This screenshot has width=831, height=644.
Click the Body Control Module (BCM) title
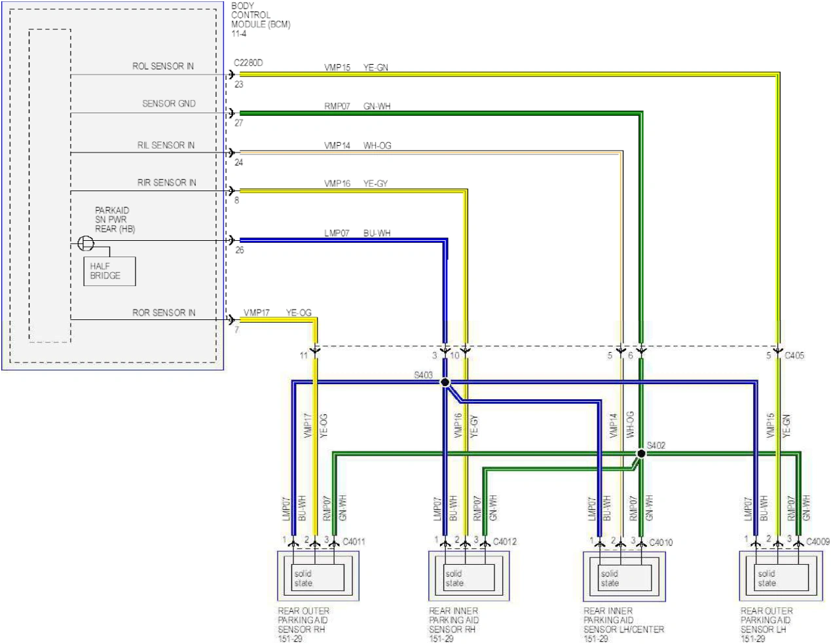pyautogui.click(x=261, y=20)
